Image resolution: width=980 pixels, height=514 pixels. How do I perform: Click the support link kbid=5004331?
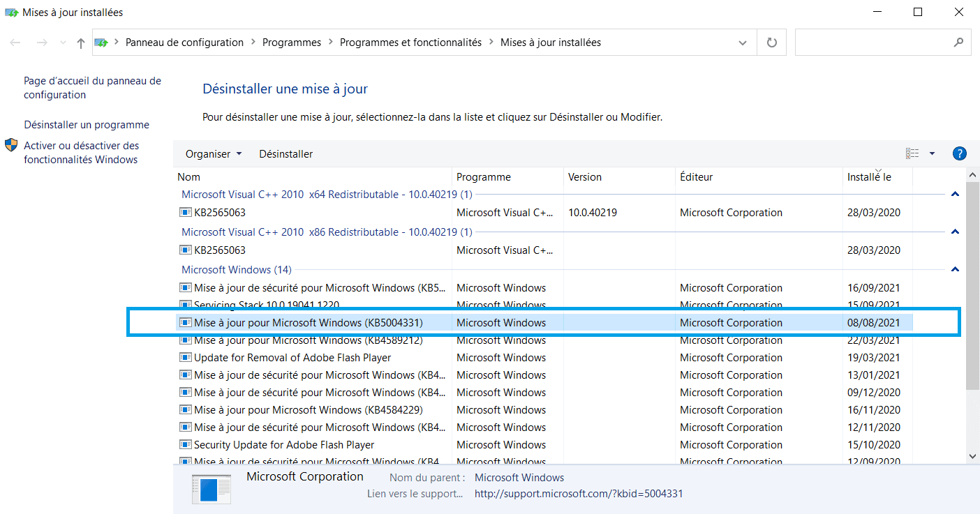(x=579, y=494)
